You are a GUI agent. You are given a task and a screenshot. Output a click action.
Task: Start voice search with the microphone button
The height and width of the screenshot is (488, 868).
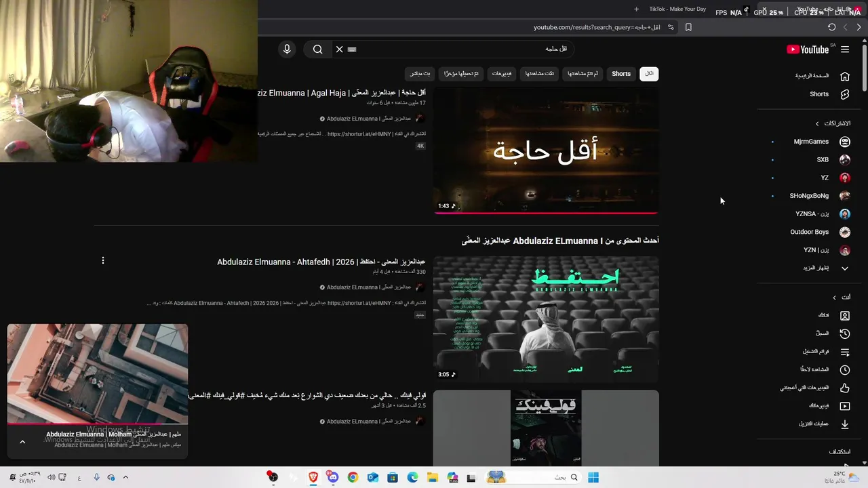[287, 49]
